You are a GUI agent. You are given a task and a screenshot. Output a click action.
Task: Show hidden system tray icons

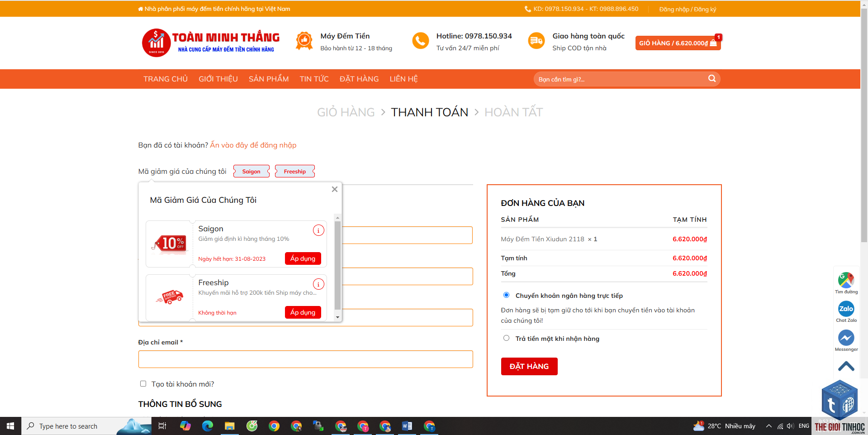pyautogui.click(x=768, y=426)
